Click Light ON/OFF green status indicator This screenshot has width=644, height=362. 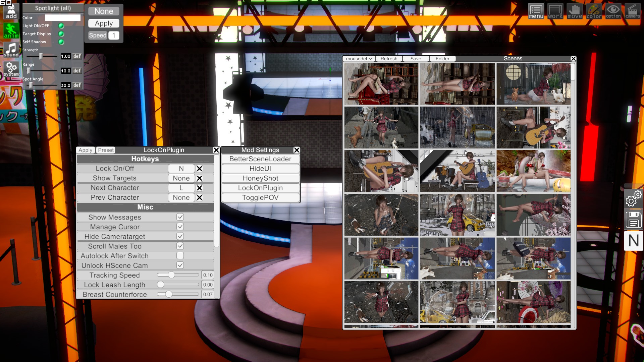(61, 25)
